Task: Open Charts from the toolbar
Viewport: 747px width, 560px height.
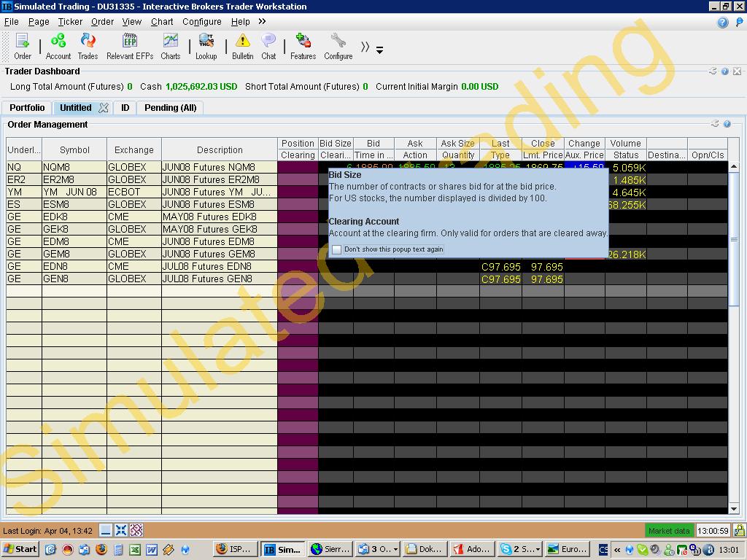Action: 170,46
